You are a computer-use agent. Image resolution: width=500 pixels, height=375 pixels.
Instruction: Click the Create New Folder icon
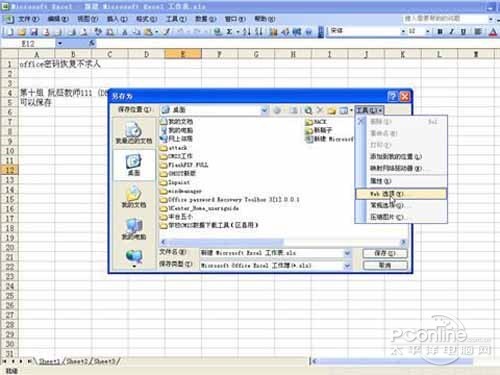click(331, 110)
